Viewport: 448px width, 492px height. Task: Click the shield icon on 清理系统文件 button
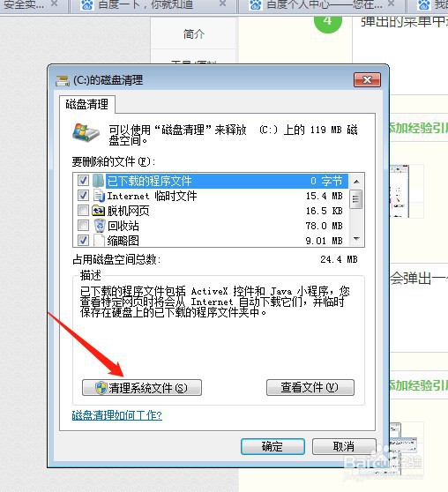point(101,388)
